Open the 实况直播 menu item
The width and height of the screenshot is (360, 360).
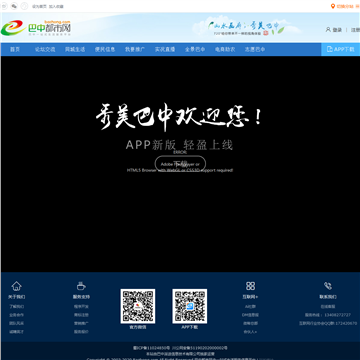click(165, 49)
